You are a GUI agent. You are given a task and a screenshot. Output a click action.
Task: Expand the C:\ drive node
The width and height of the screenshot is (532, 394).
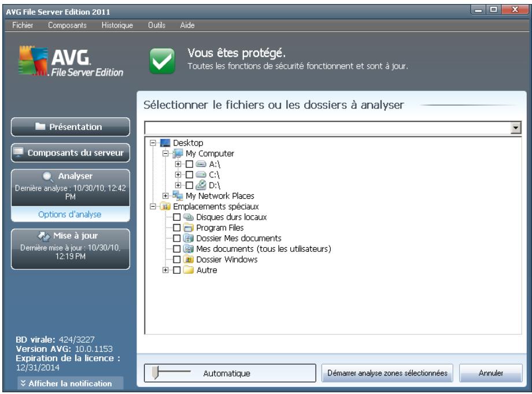[178, 174]
